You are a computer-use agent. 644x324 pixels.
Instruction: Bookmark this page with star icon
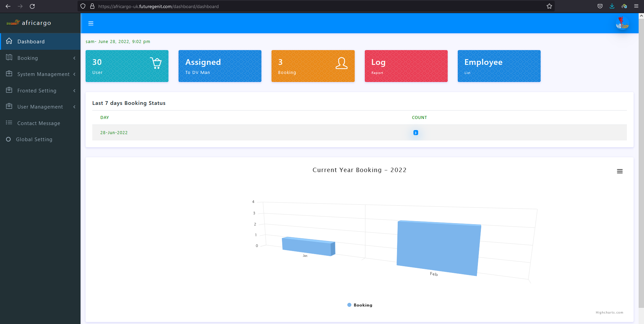click(549, 6)
